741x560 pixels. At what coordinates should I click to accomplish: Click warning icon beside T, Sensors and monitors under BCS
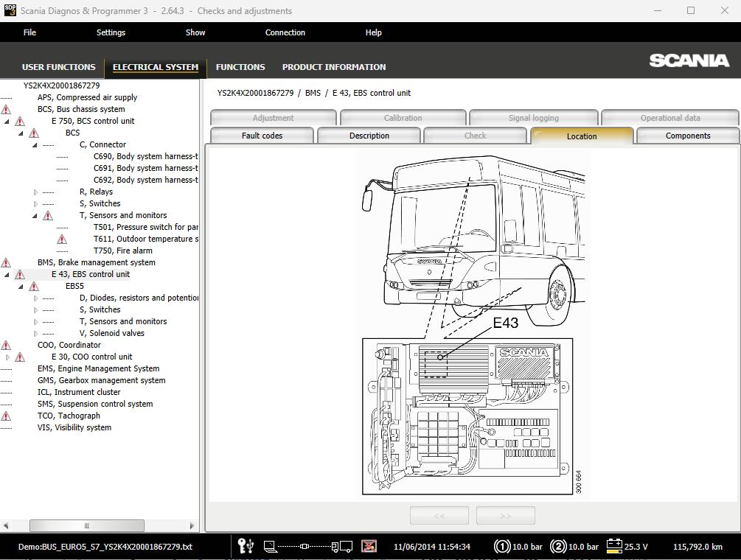pos(48,216)
